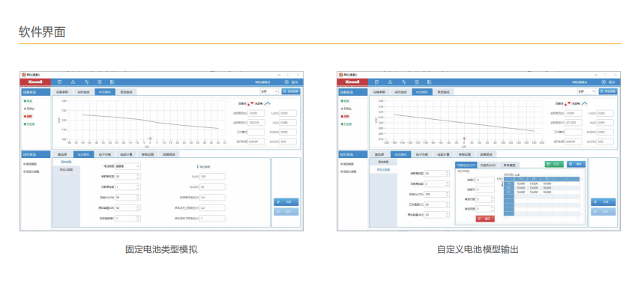
Task: Open the 电池类型 dropdown in the fixed battery window
Action: coord(127,166)
